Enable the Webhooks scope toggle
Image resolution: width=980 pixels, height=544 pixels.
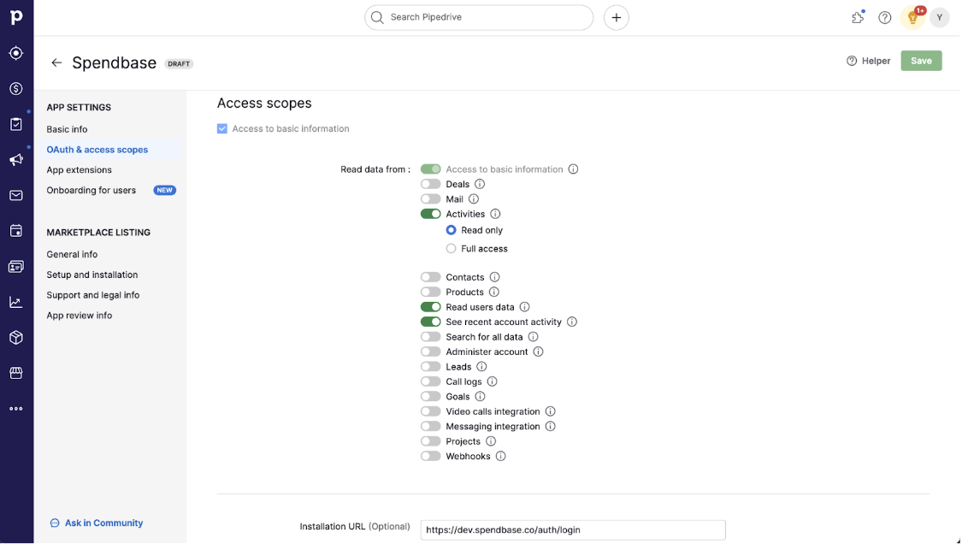point(431,457)
